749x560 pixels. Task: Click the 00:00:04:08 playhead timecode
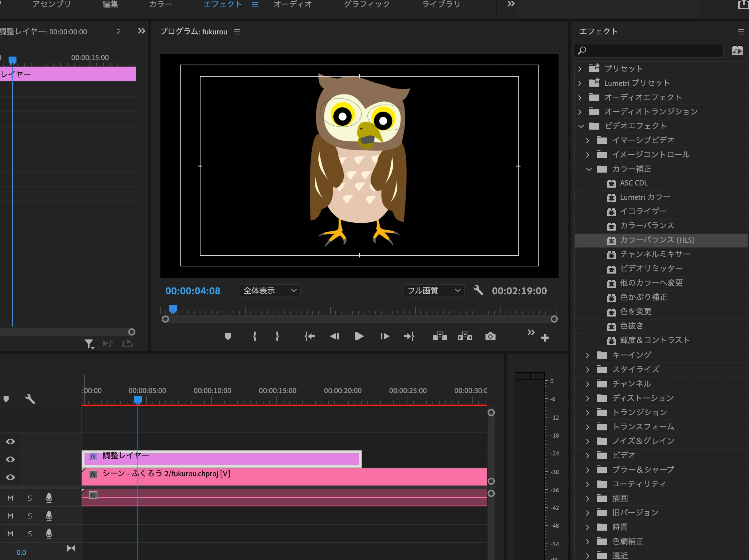click(x=193, y=291)
